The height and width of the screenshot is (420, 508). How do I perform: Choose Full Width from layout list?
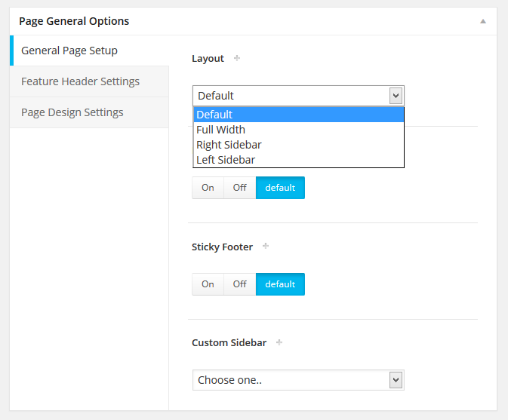298,130
